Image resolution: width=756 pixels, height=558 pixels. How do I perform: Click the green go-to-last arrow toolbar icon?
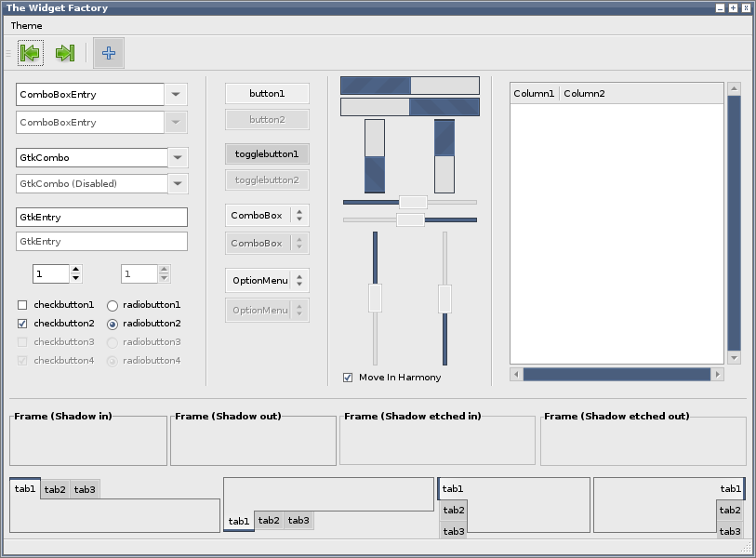[x=65, y=53]
